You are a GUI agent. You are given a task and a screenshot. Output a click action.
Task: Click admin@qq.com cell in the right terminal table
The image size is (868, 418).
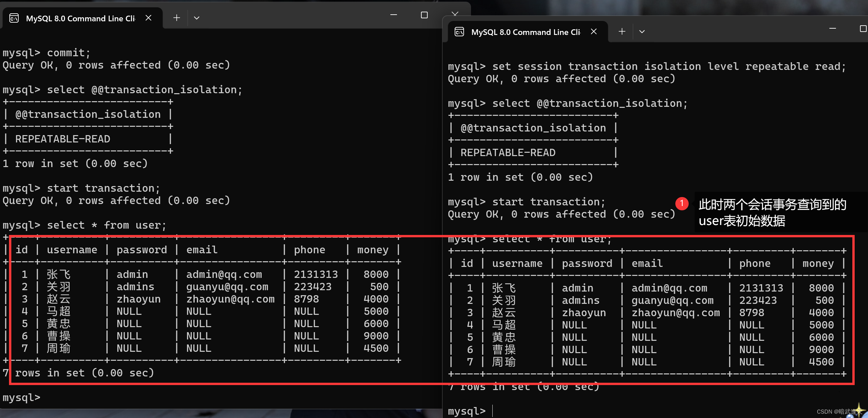[669, 288]
